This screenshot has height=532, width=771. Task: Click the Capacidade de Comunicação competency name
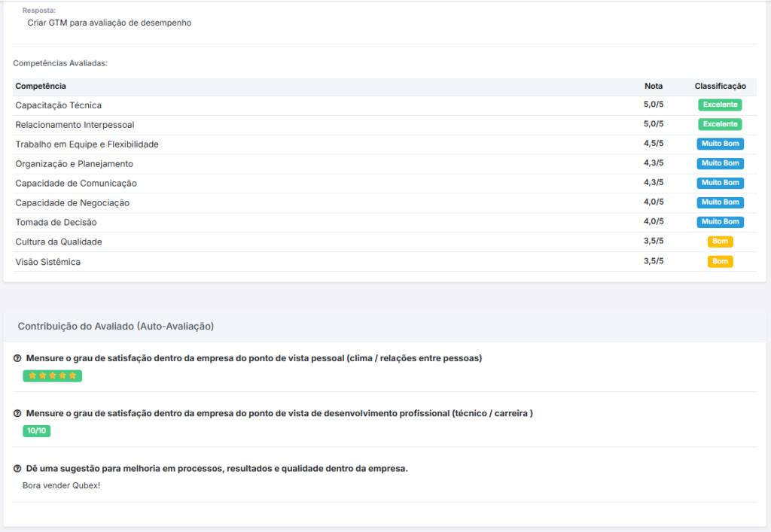coord(76,184)
